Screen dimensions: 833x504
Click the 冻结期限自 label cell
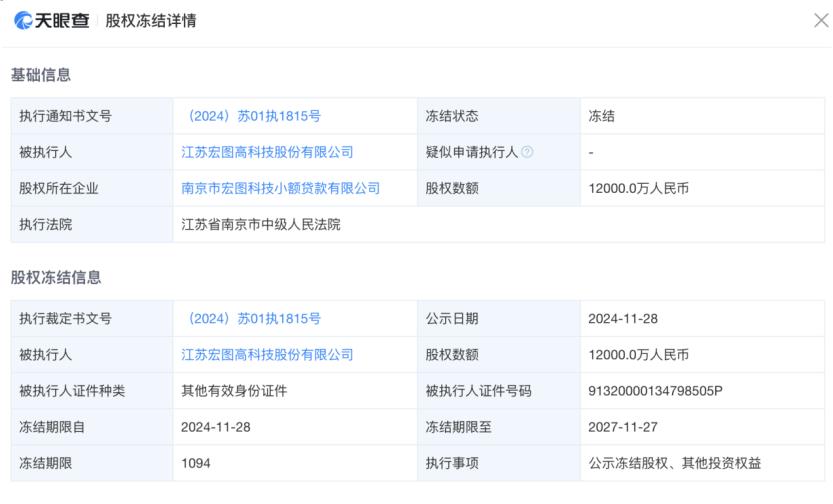tap(92, 427)
